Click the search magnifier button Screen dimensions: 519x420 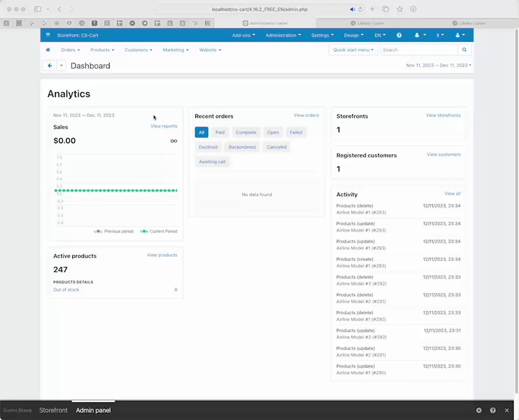[464, 50]
